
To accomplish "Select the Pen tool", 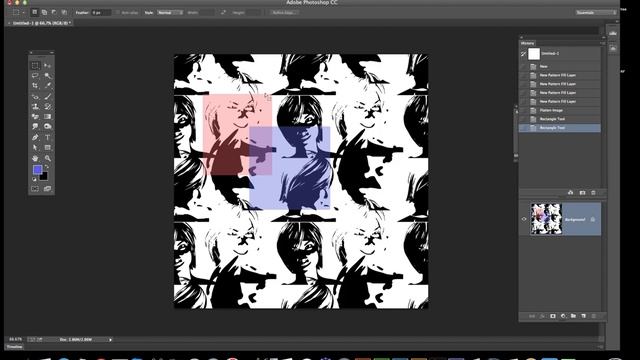I will click(x=36, y=138).
